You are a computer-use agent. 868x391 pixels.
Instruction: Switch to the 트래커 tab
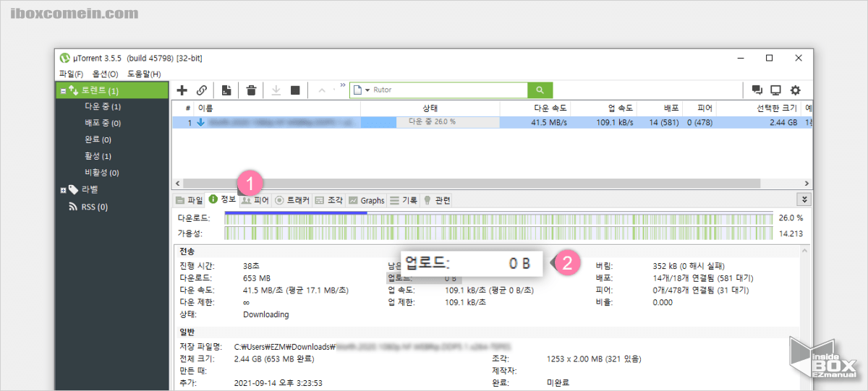pyautogui.click(x=292, y=200)
